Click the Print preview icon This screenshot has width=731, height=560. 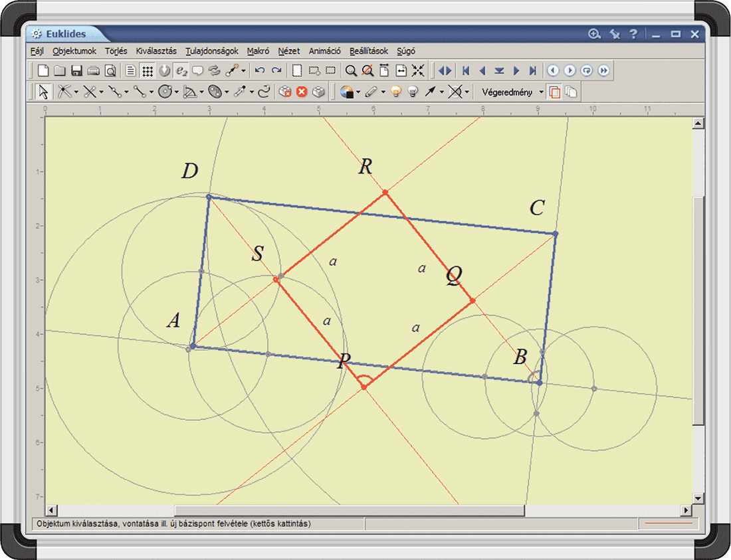tap(110, 70)
